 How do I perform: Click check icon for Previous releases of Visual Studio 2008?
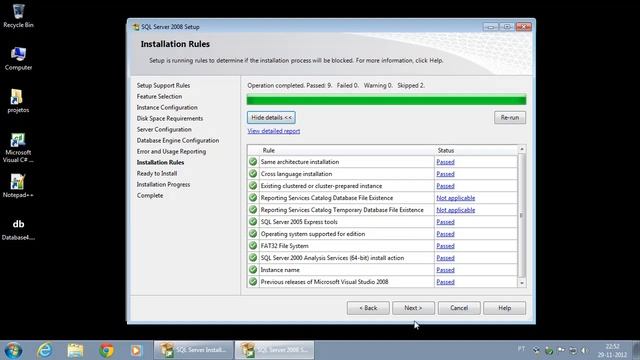[253, 282]
